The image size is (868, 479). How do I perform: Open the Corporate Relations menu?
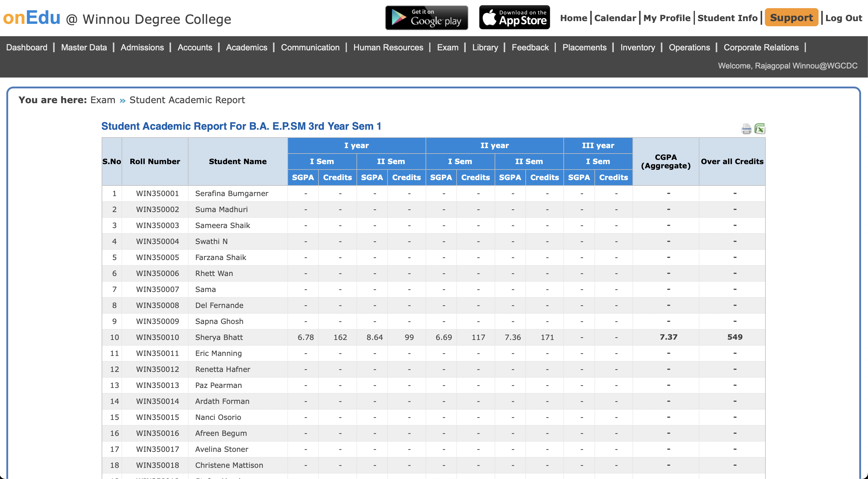[761, 48]
